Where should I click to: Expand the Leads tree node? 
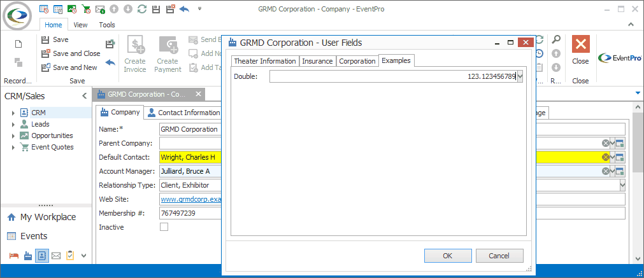(13, 124)
